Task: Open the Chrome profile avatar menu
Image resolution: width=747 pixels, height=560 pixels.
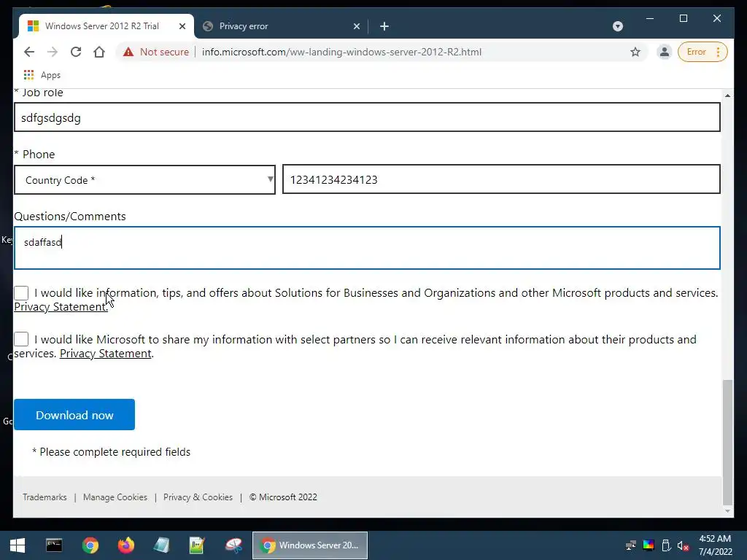Action: [664, 52]
